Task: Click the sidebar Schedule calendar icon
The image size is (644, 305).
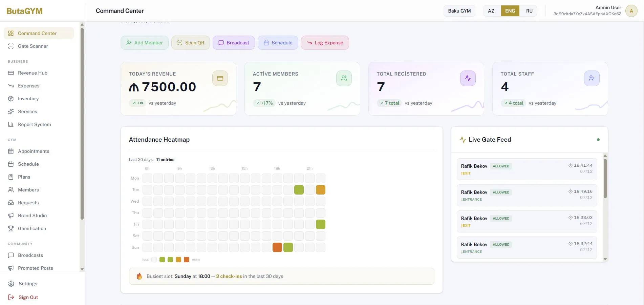Action: click(x=11, y=164)
